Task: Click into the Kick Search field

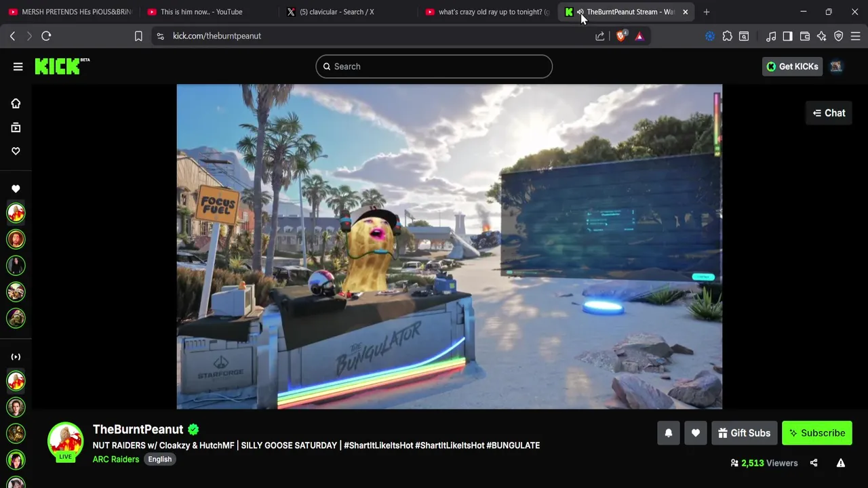Action: (x=434, y=66)
